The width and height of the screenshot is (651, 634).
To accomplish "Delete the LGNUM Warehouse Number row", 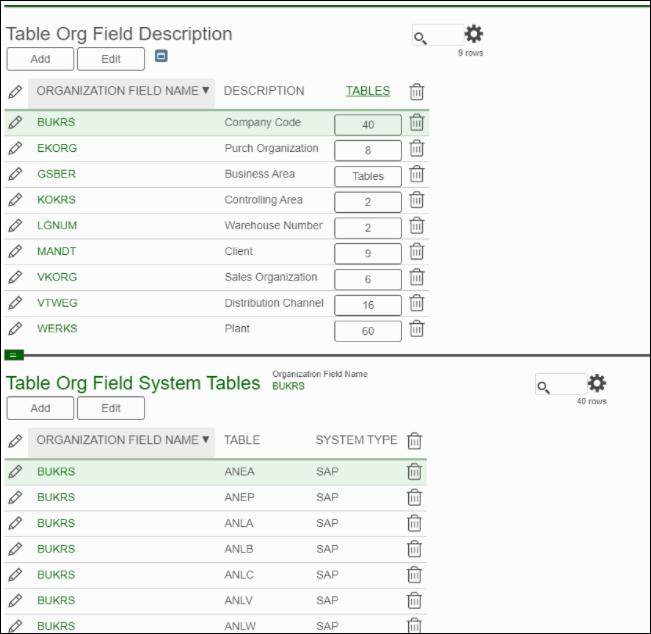I will tap(416, 225).
